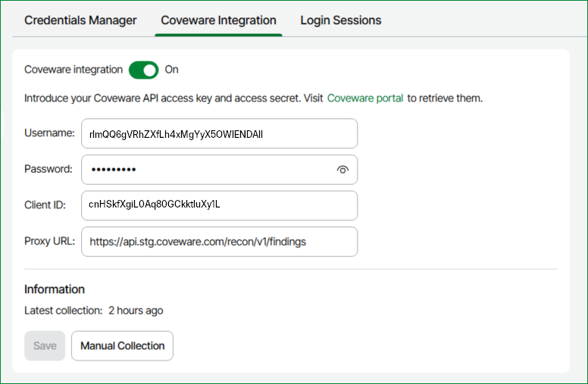This screenshot has width=588, height=384.
Task: Focus the Username input field
Action: [219, 133]
